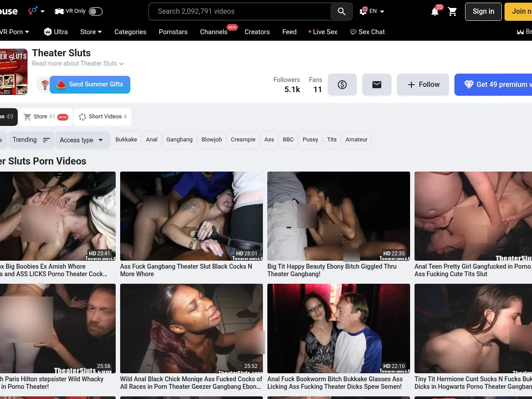Click the dollar tip icon button
Image resolution: width=532 pixels, height=399 pixels.
(x=342, y=85)
